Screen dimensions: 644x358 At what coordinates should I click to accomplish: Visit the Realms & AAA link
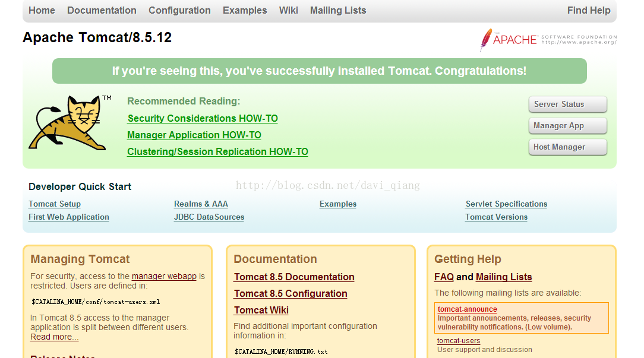pyautogui.click(x=201, y=204)
